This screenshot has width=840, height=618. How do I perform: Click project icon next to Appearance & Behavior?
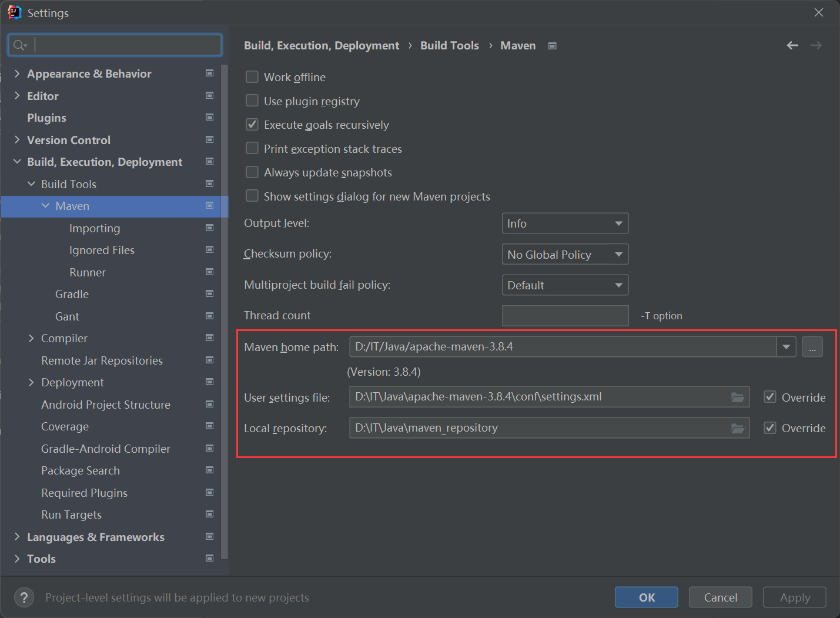click(209, 73)
